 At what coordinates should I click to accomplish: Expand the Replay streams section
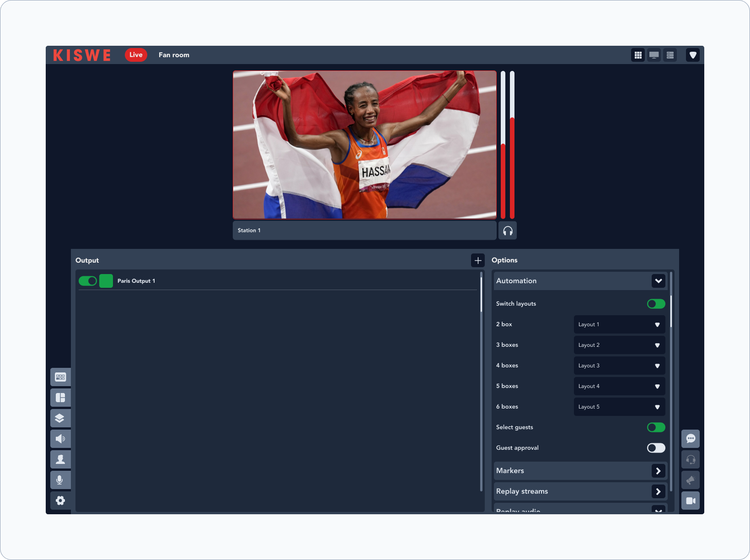click(658, 491)
